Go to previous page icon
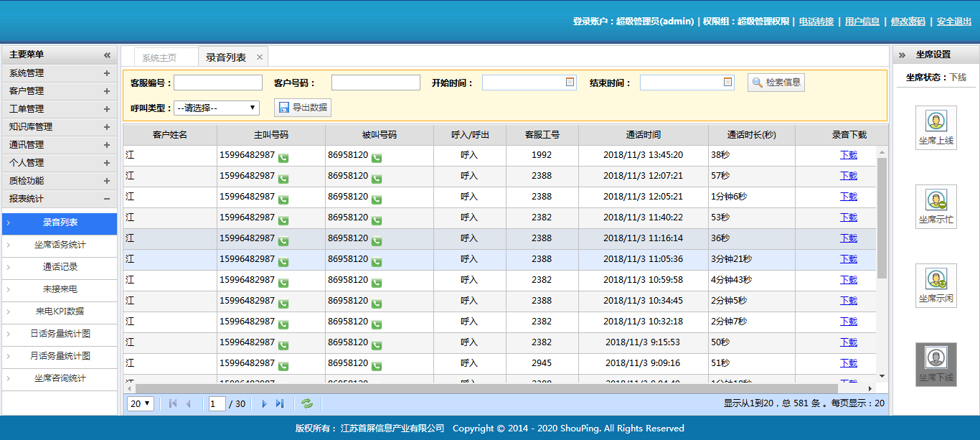The image size is (980, 440). 189,403
